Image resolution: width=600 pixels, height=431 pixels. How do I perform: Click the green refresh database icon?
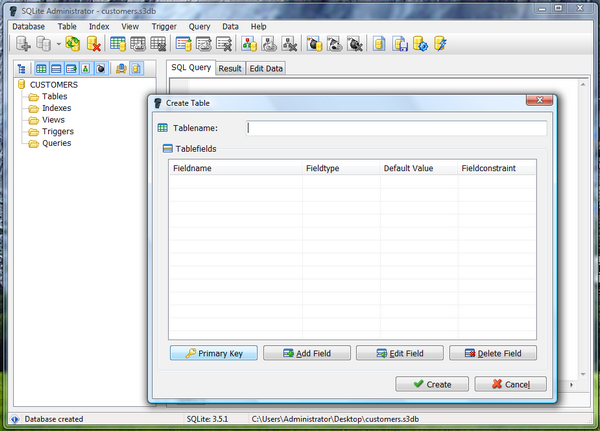73,44
